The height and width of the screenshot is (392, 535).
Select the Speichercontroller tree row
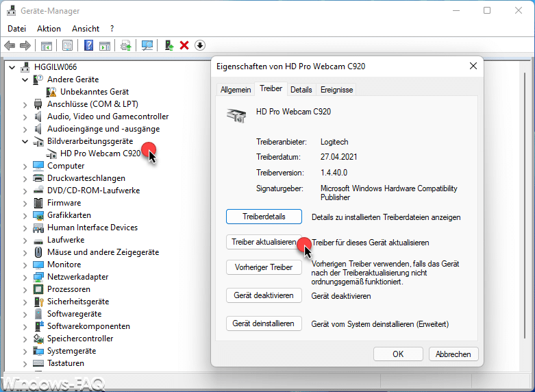pyautogui.click(x=80, y=339)
